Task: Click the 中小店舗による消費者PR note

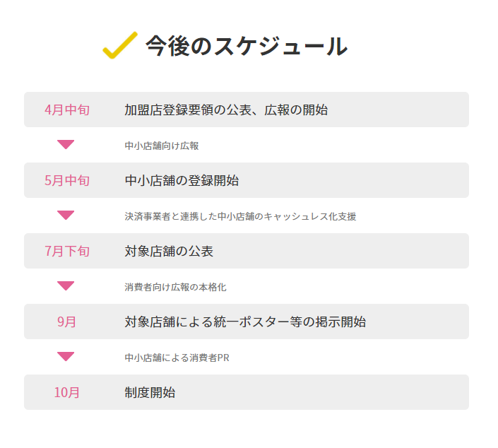Action: (177, 358)
